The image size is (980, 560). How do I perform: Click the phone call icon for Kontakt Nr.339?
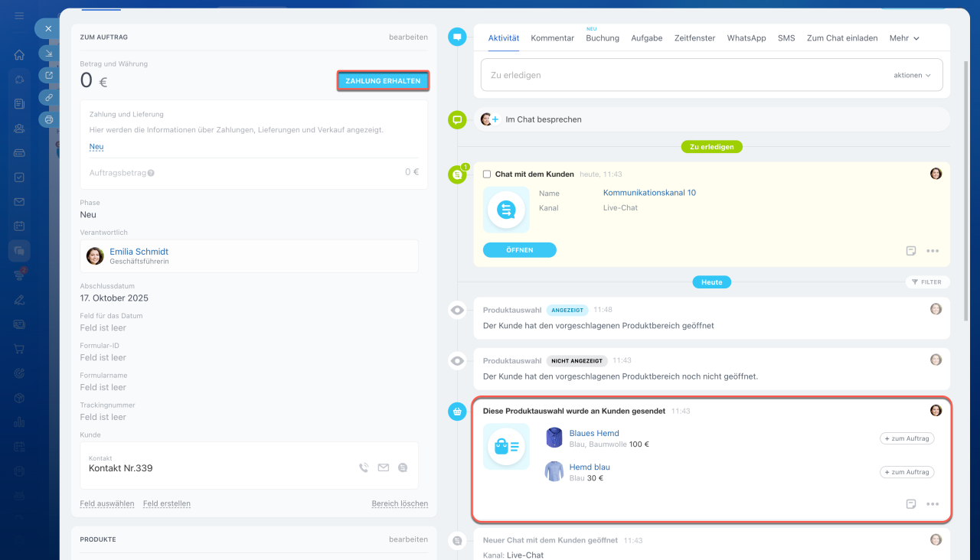(x=364, y=467)
